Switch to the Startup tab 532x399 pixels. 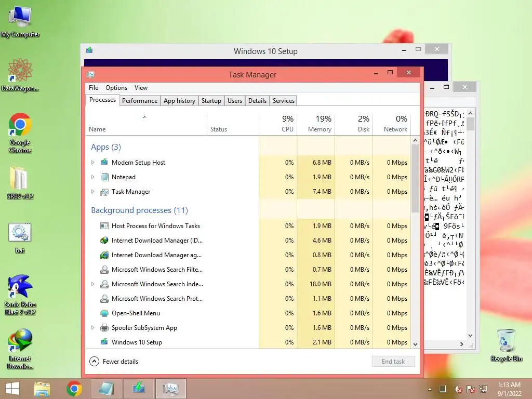[211, 100]
